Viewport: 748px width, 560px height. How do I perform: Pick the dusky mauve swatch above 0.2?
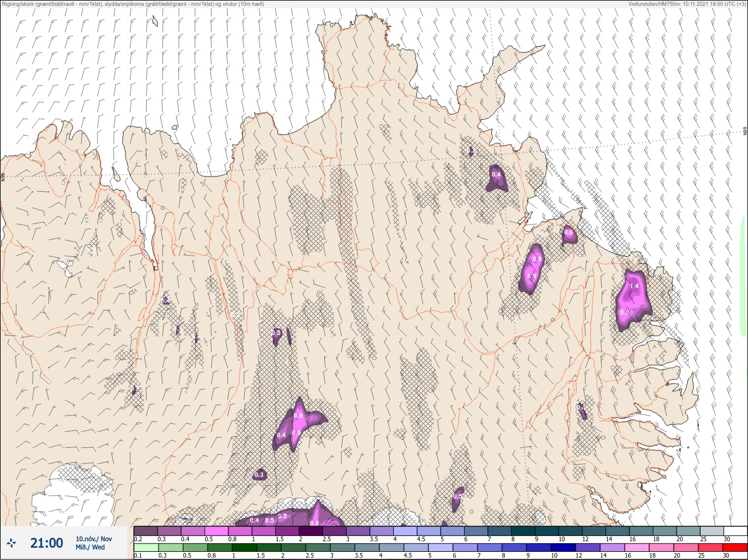click(x=146, y=531)
